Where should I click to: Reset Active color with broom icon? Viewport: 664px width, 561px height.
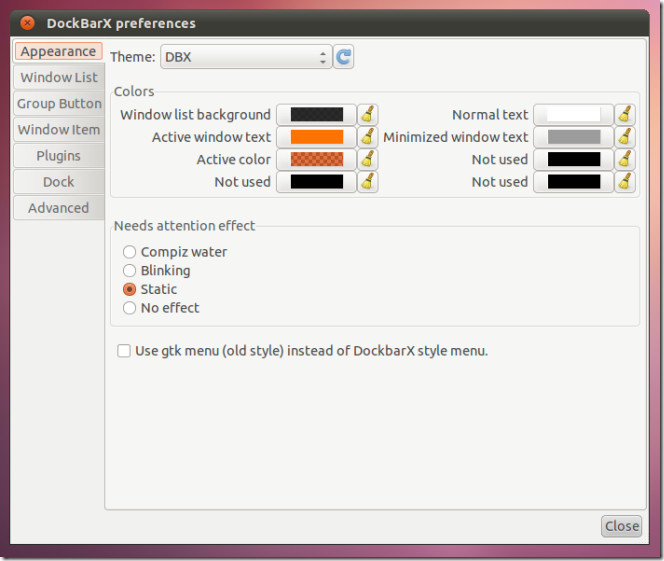click(368, 159)
